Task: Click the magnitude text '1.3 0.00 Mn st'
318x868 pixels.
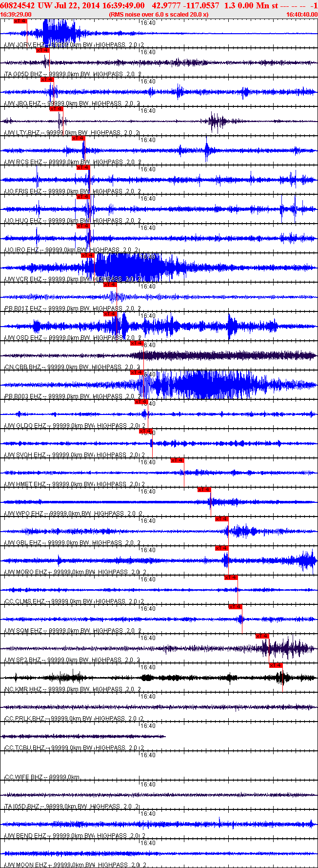Action: click(251, 5)
